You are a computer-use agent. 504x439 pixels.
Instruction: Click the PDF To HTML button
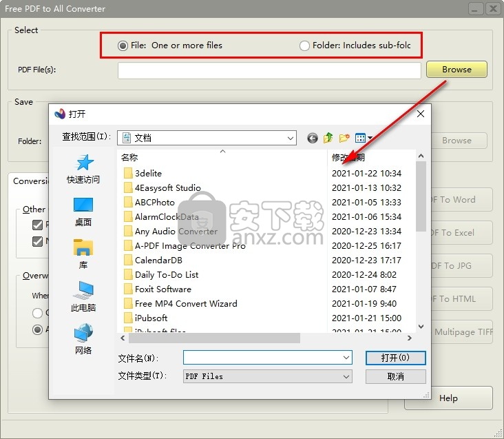pos(461,299)
